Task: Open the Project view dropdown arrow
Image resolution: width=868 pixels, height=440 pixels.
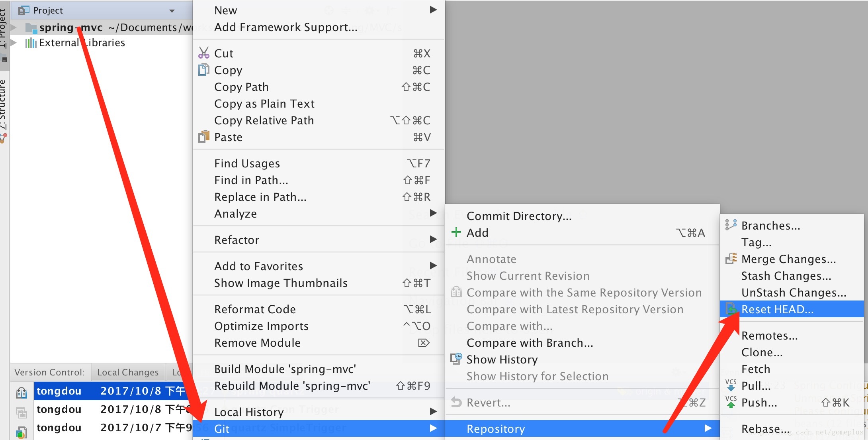Action: tap(172, 11)
